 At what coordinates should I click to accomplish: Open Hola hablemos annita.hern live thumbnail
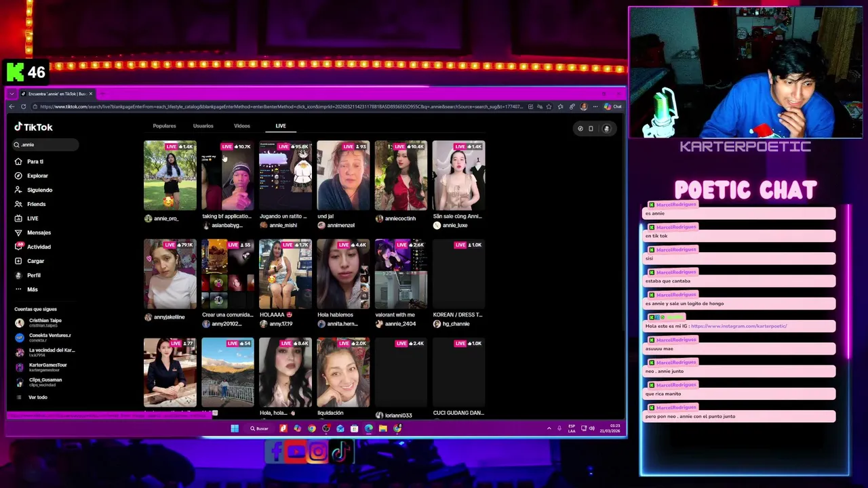point(342,274)
